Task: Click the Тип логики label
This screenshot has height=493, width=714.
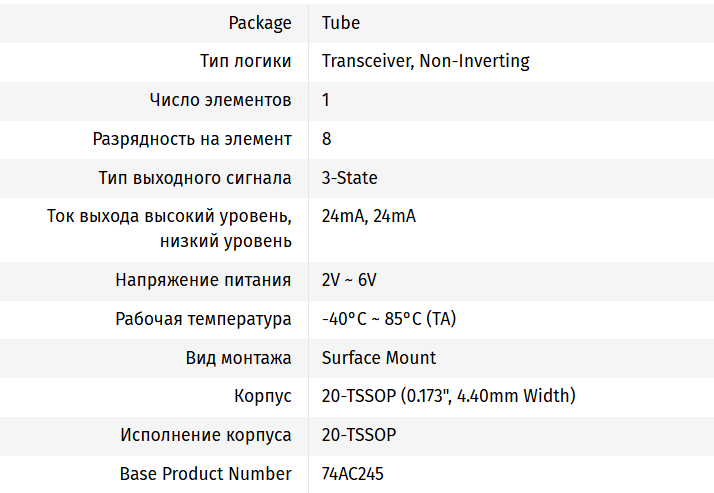Action: 246,61
